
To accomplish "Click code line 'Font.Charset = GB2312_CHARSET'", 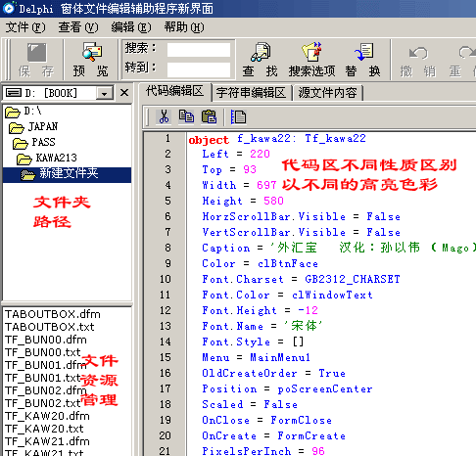I will pyautogui.click(x=301, y=279).
